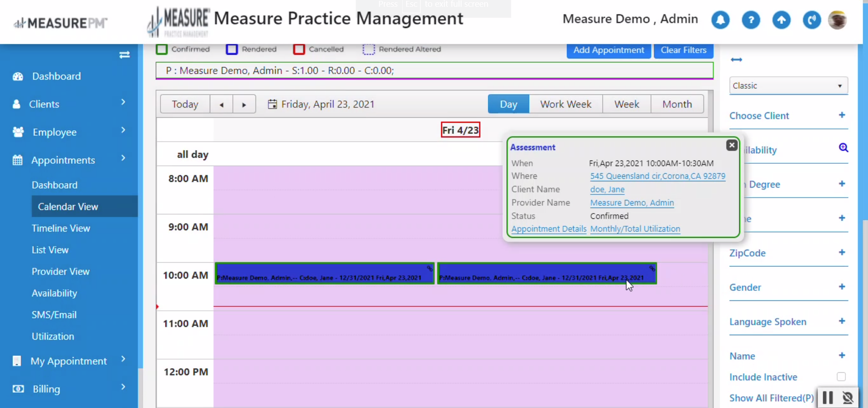Viewport: 868px width, 408px height.
Task: Toggle the Rendered Altered filter box
Action: click(369, 49)
